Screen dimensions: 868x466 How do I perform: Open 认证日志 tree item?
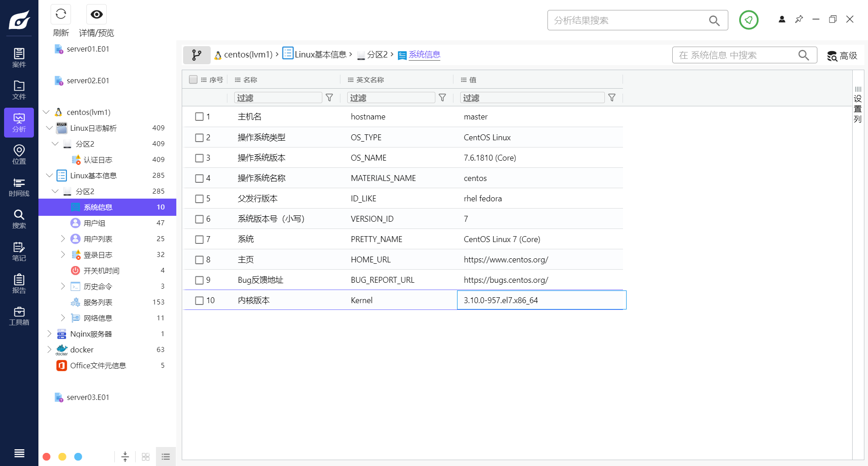[x=98, y=160]
